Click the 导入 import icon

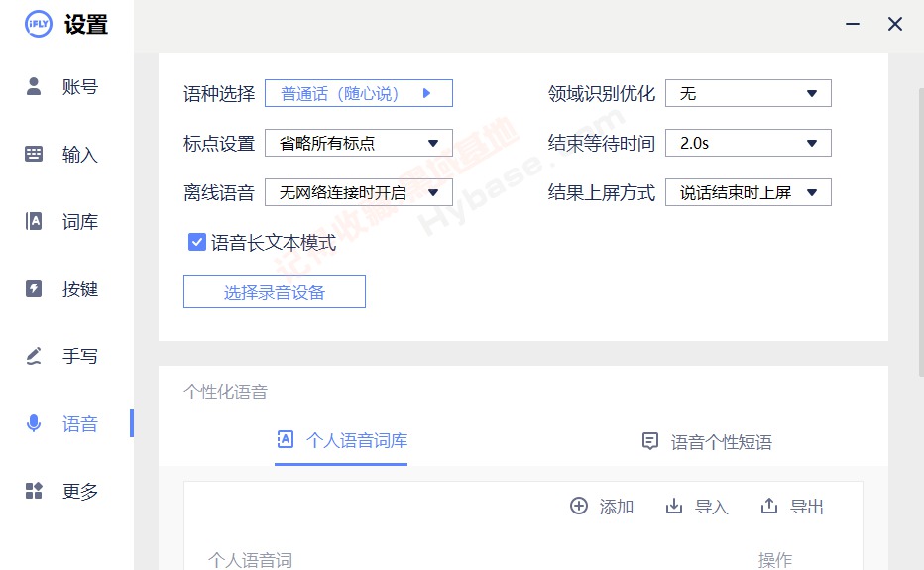tap(674, 507)
